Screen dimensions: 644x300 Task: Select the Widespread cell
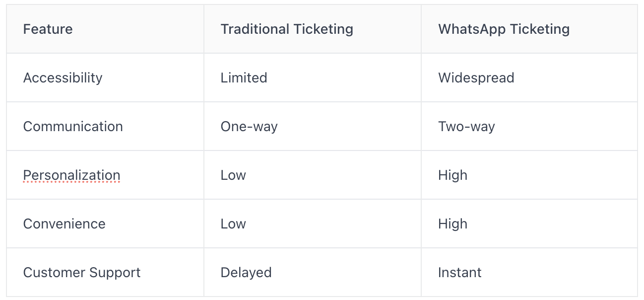(476, 78)
